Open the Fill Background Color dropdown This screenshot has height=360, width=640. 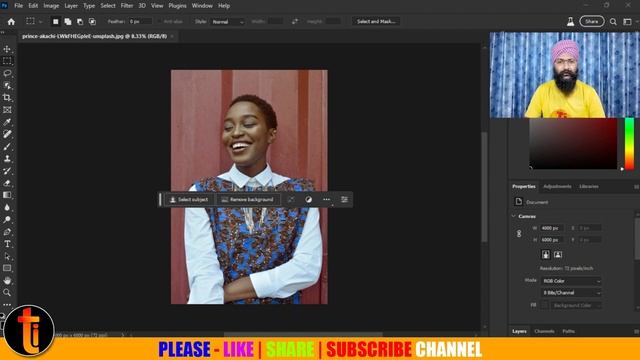tap(576, 305)
